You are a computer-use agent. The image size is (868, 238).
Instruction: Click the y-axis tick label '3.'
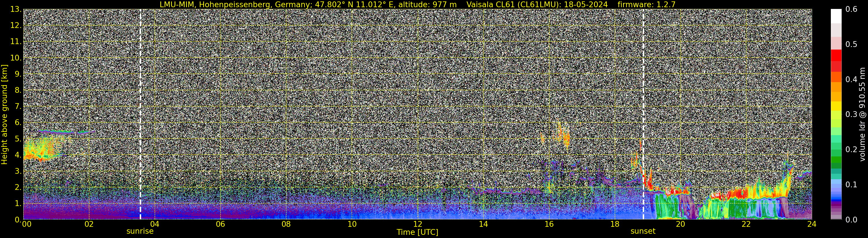(x=18, y=171)
